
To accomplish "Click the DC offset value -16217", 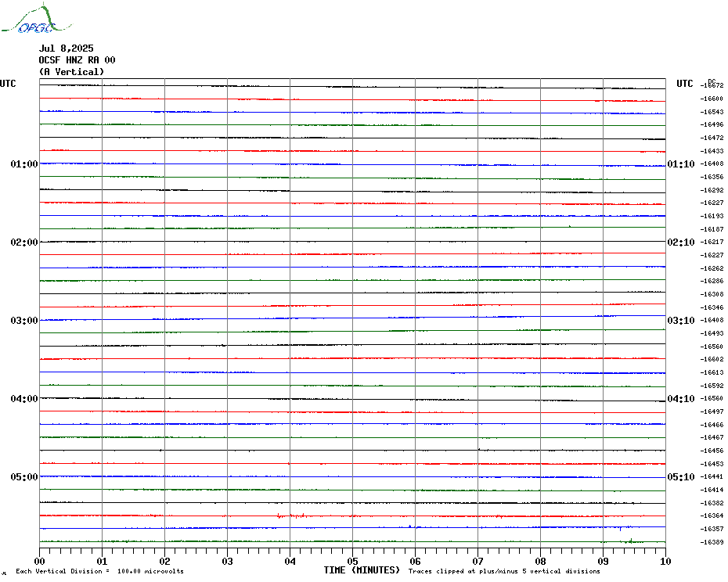I will tap(712, 242).
